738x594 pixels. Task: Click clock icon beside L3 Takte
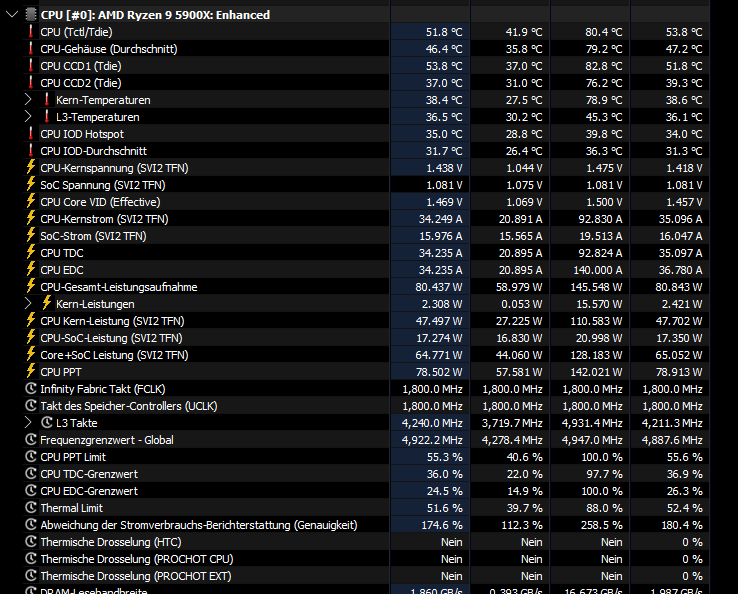46,423
